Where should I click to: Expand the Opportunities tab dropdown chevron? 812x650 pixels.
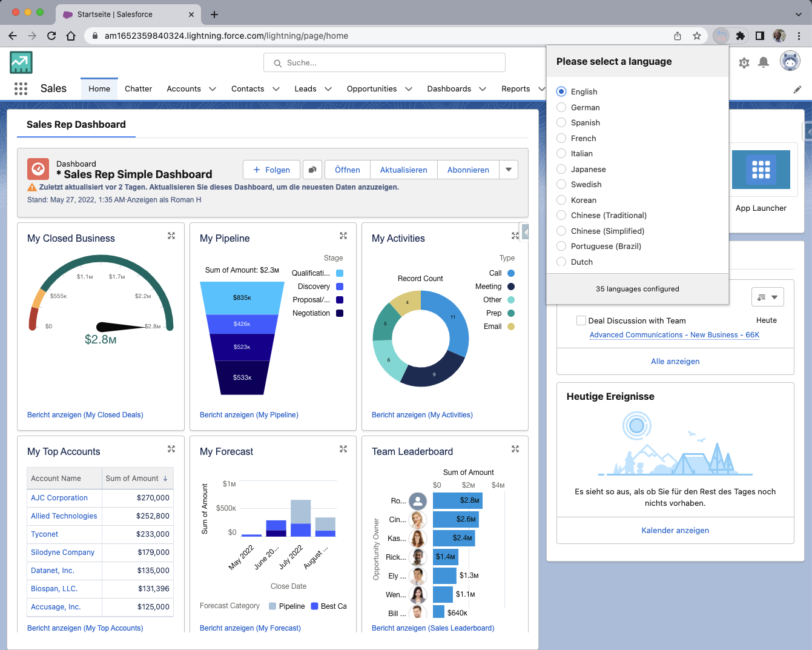(x=409, y=89)
